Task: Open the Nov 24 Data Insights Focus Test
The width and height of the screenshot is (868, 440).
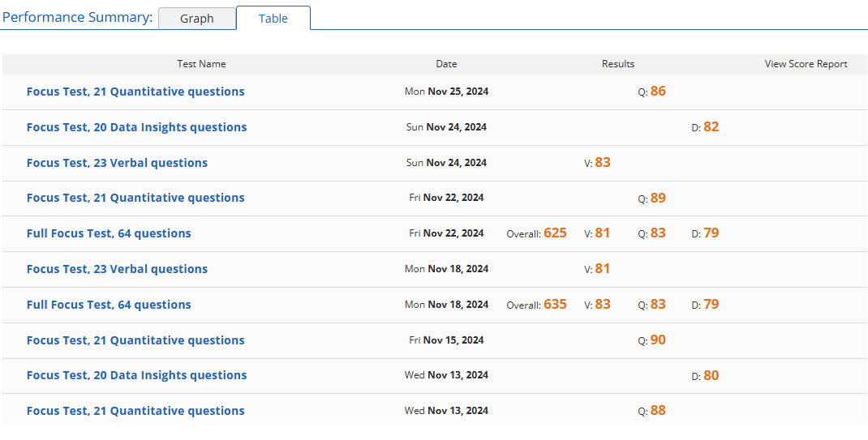Action: point(136,127)
